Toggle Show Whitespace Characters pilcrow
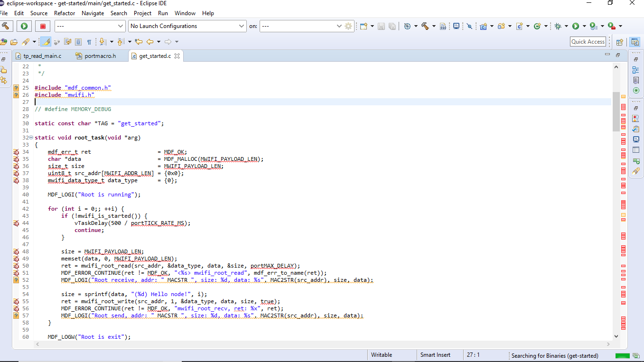This screenshot has width=644, height=362. click(89, 42)
